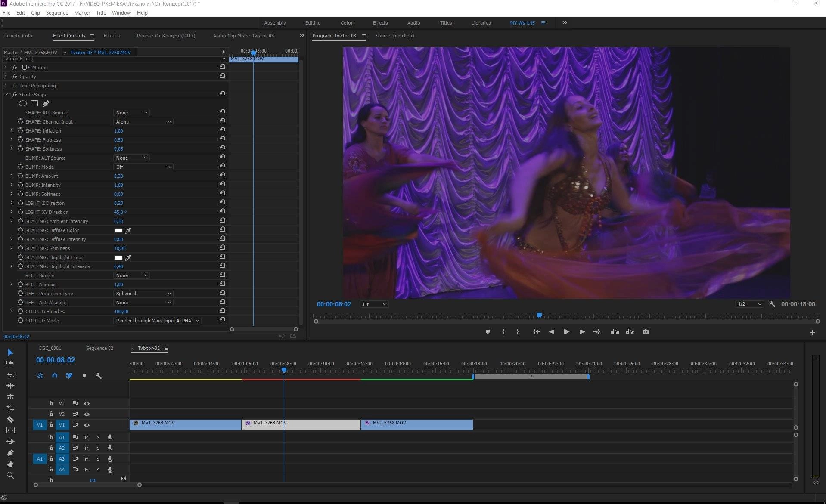Select the Slip tool

[10, 430]
